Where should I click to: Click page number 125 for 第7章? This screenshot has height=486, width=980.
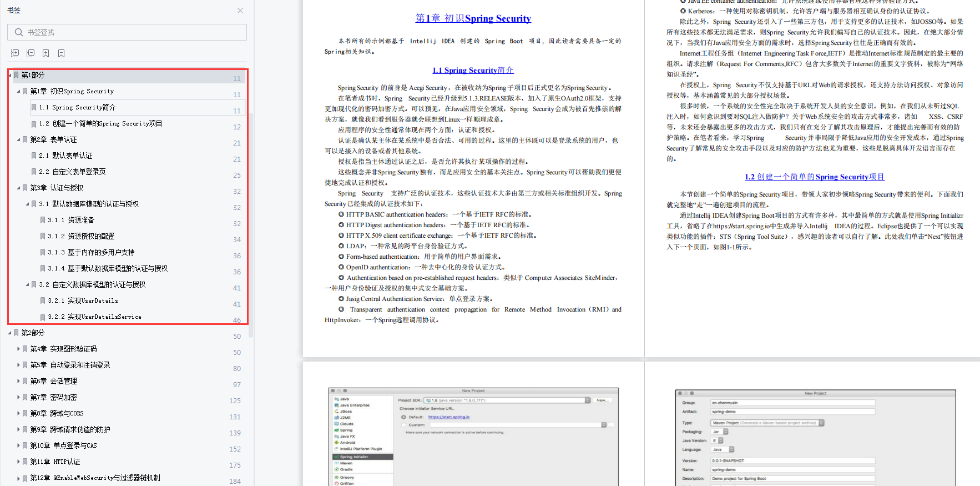(x=235, y=401)
